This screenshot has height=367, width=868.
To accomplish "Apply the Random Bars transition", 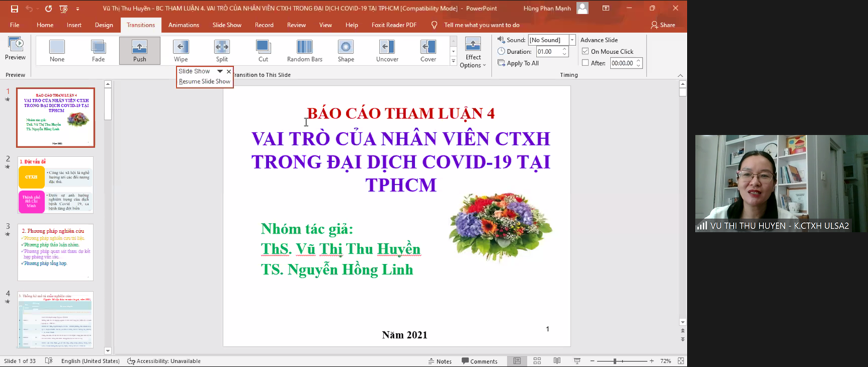I will 305,51.
